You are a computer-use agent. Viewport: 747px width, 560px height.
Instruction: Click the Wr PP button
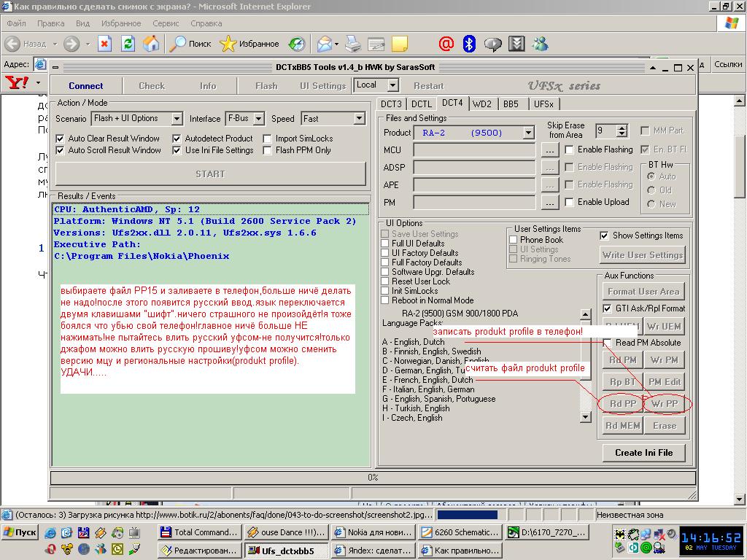click(665, 404)
